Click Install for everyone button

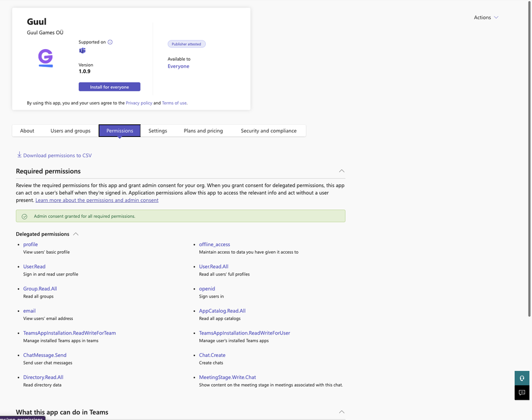coord(109,87)
